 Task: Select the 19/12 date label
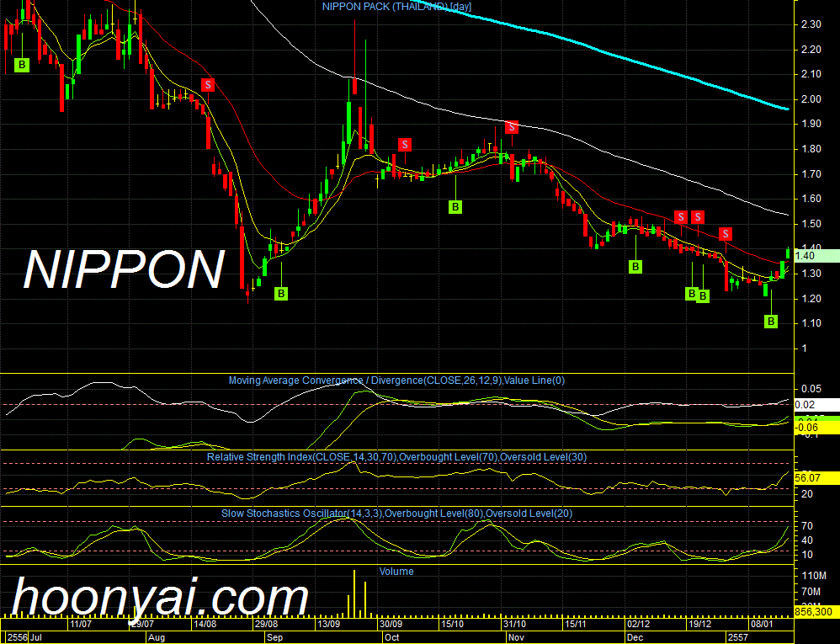[699, 624]
